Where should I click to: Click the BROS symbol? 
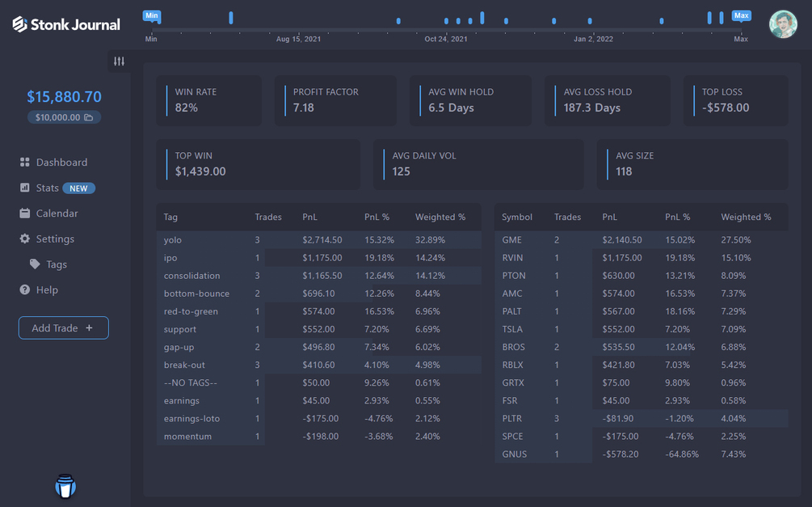[513, 347]
